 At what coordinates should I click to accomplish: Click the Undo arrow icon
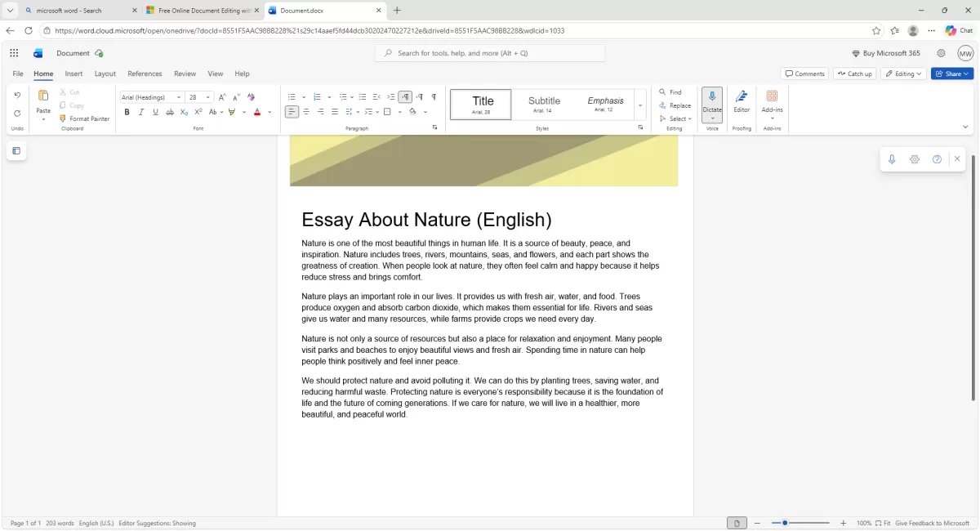(x=17, y=96)
